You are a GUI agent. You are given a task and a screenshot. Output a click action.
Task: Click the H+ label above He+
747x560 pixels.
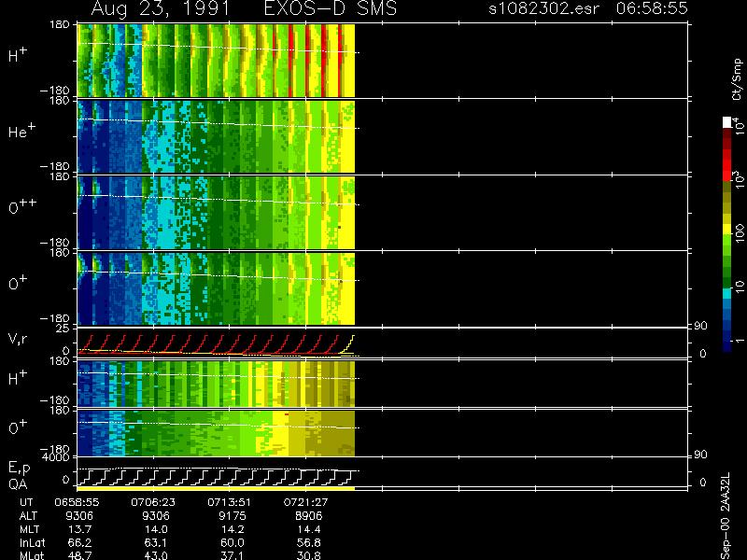(18, 55)
